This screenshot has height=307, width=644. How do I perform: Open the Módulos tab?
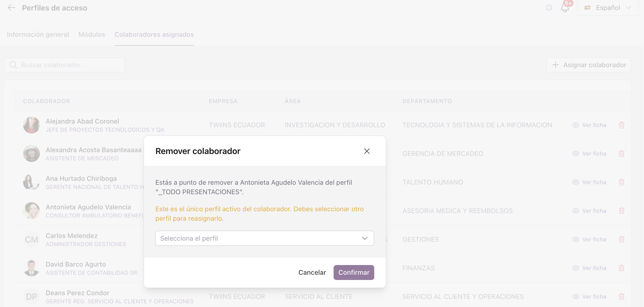pyautogui.click(x=92, y=34)
